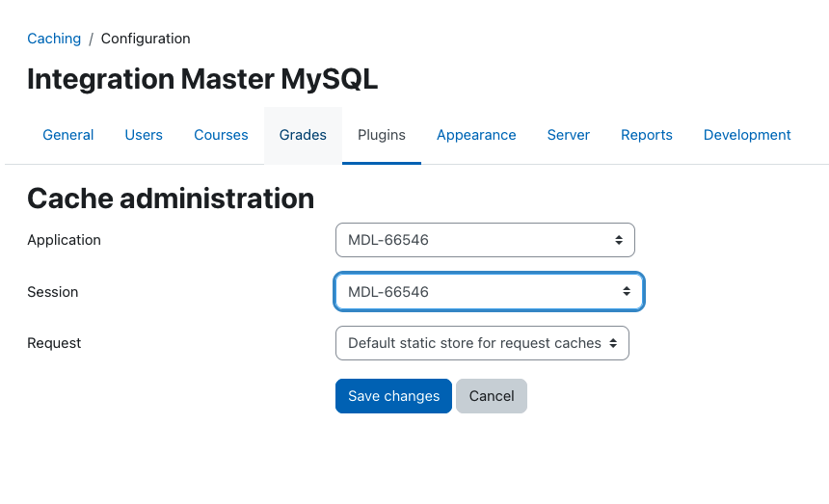Open the Application store dropdown
The image size is (829, 504).
[x=485, y=240]
